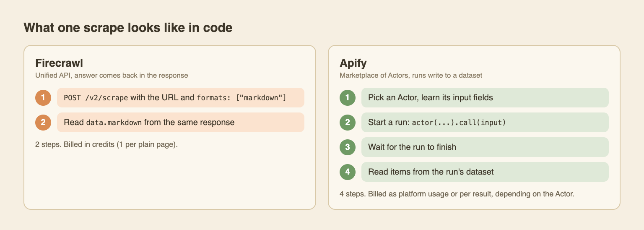Screen dimensions: 644x230
Task: Select the "POST /v2/scrape" step row
Action: 181,98
